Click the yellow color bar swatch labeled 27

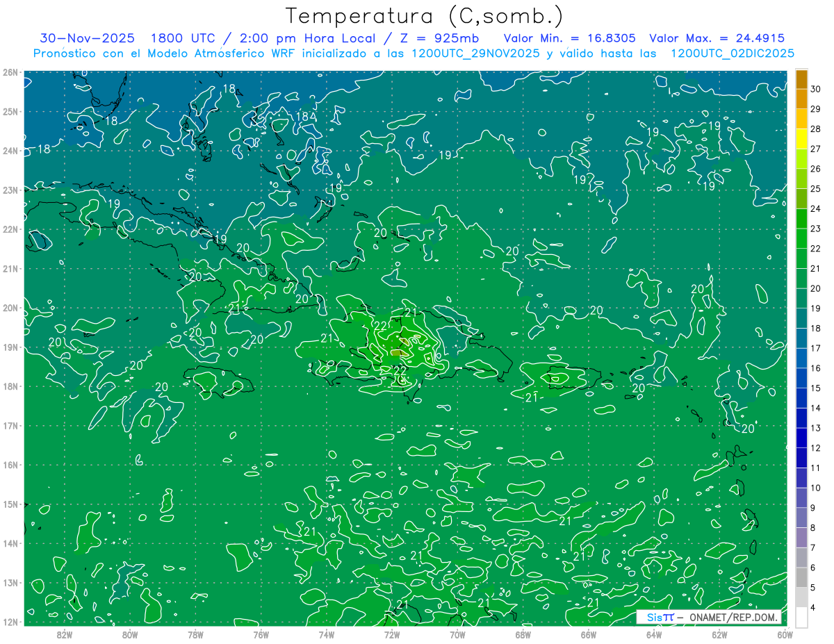[x=801, y=139]
